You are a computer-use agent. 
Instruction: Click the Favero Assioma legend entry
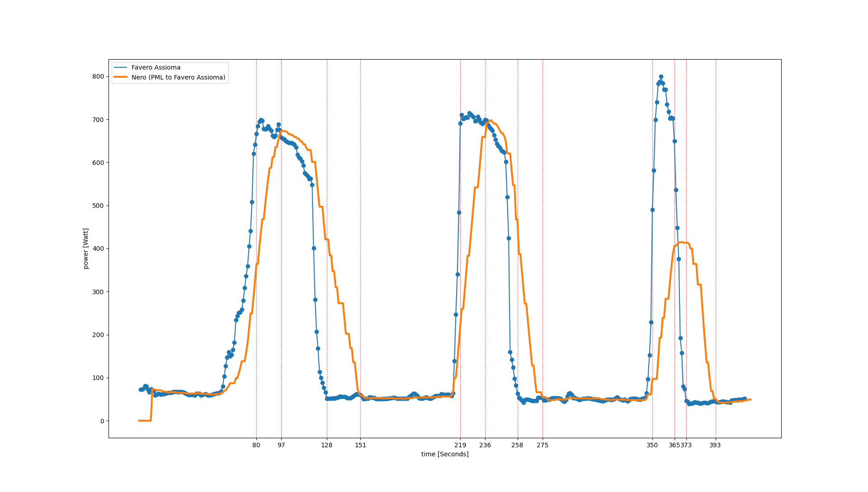tap(156, 67)
